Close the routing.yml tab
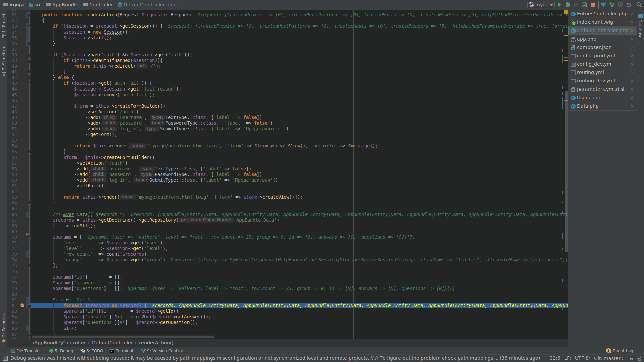 [632, 73]
